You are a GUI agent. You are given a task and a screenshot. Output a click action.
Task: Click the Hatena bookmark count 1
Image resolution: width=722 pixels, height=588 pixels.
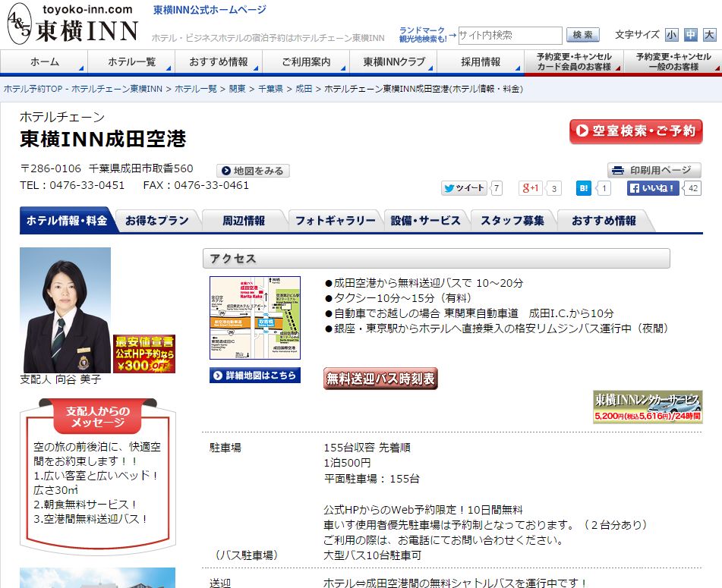604,188
